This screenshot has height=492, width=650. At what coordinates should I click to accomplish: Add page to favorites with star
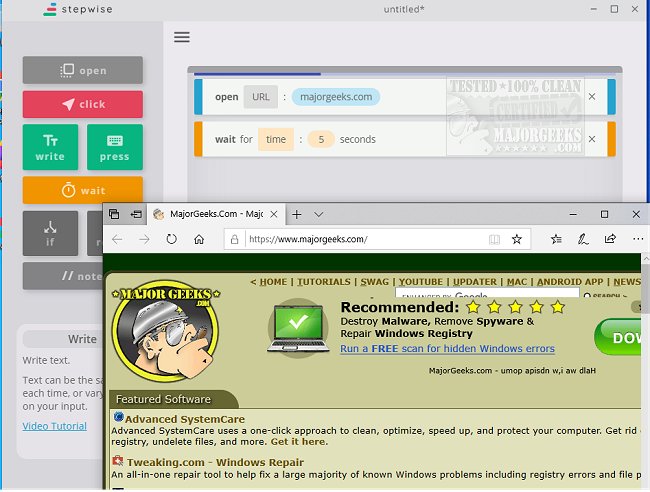coord(517,239)
